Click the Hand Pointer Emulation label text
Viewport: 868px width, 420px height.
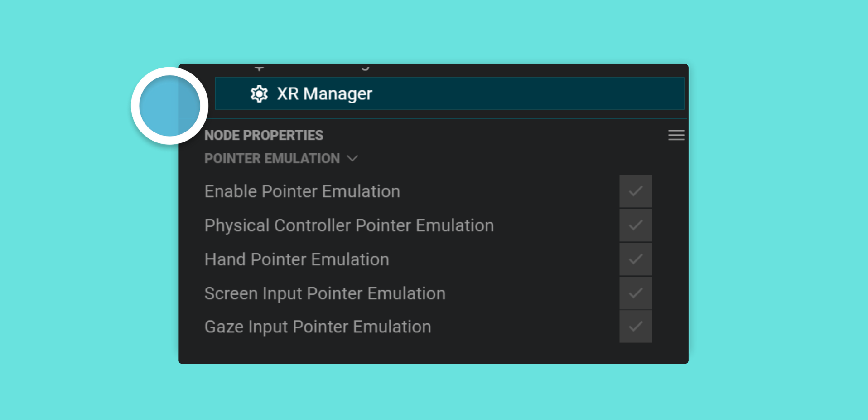point(297,259)
